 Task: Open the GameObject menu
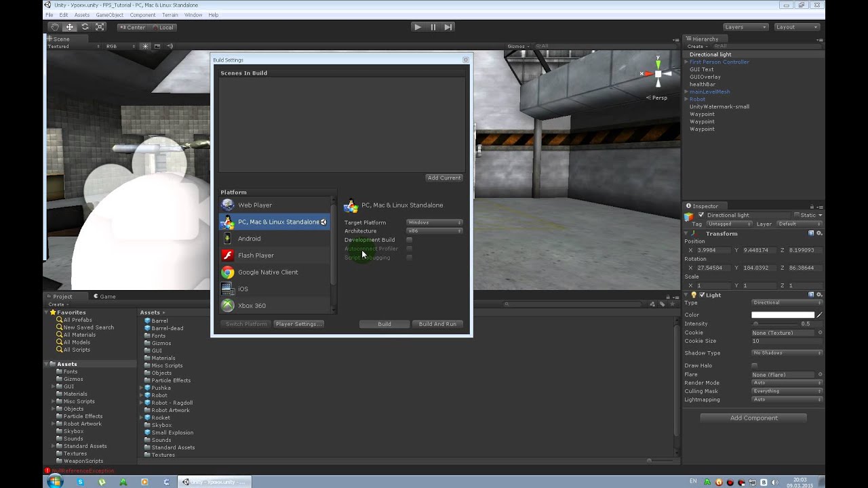110,15
